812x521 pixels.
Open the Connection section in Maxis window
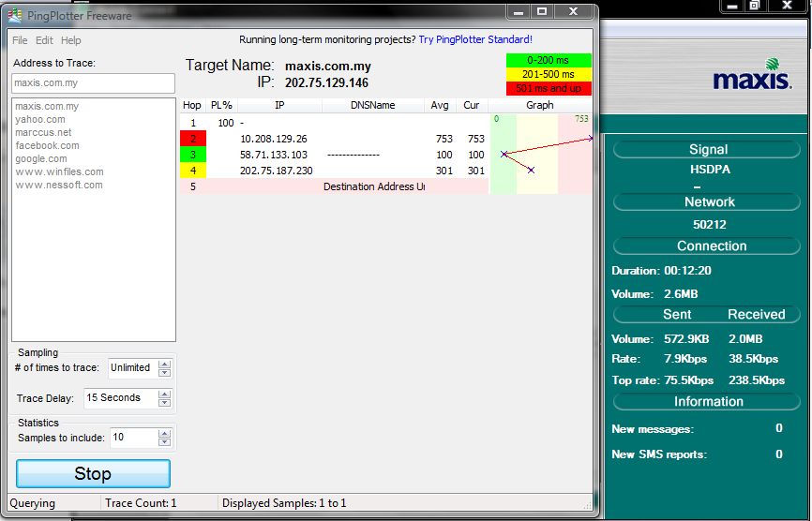(x=707, y=246)
